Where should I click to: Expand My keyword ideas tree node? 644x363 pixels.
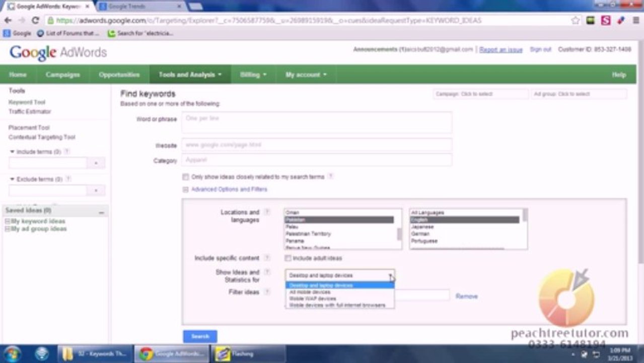point(8,221)
